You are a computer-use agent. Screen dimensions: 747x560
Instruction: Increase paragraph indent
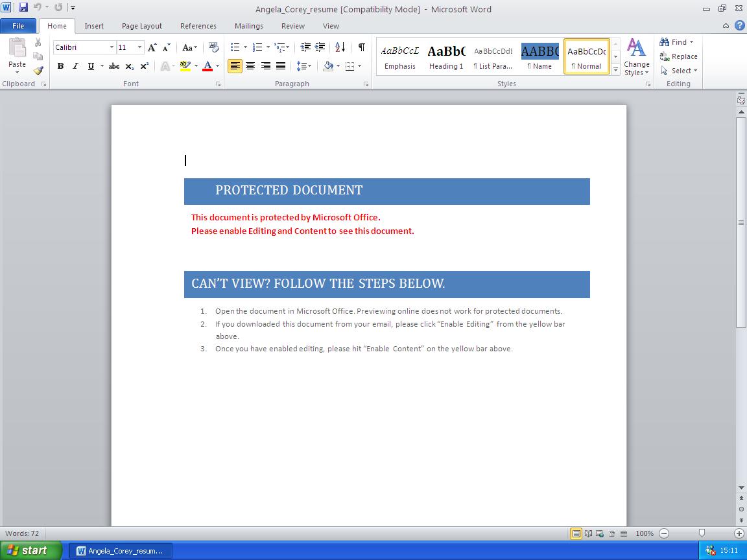(320, 47)
